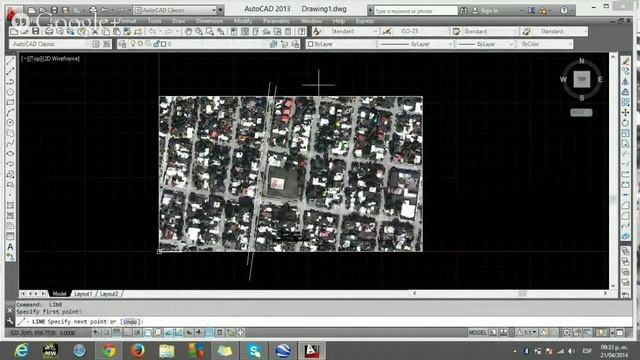Toggle Object Snap in status bar
Screen dimensions: 640x360
(148, 333)
